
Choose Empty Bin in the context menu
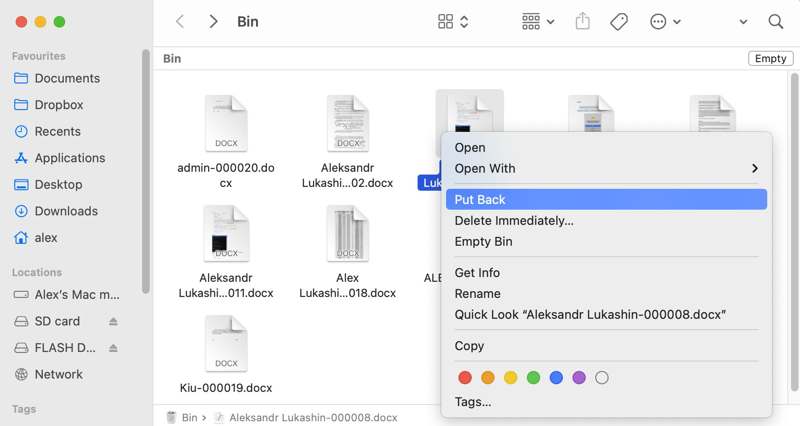[606, 241]
